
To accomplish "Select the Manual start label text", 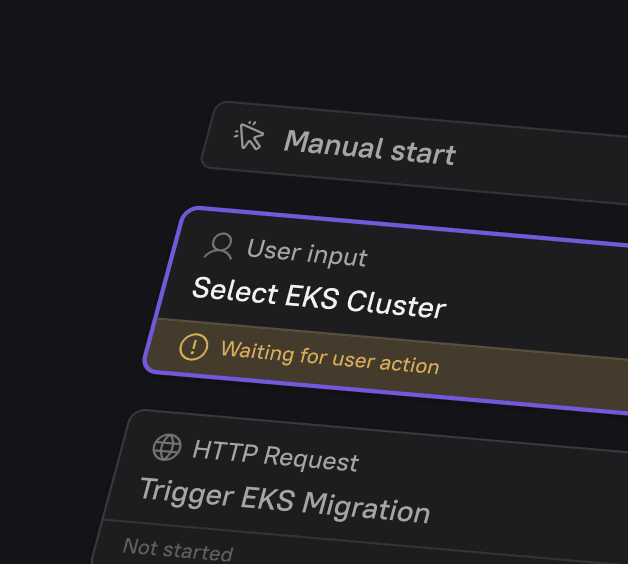I will (x=369, y=147).
